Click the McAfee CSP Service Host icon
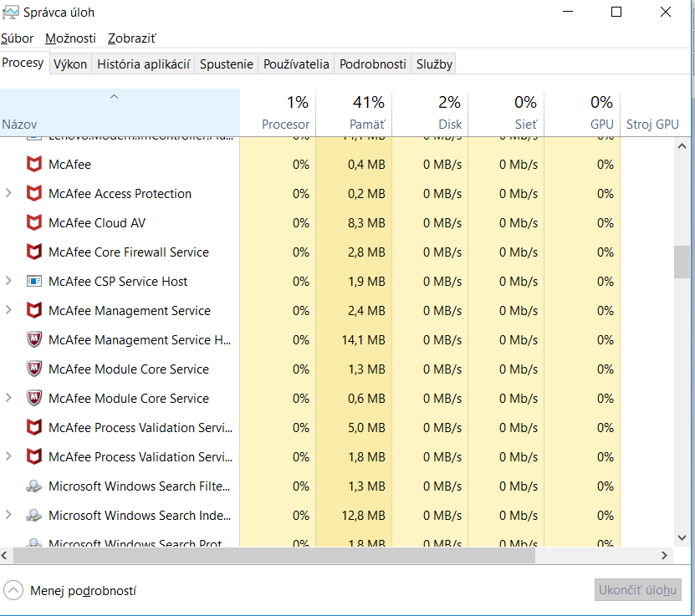 34,282
